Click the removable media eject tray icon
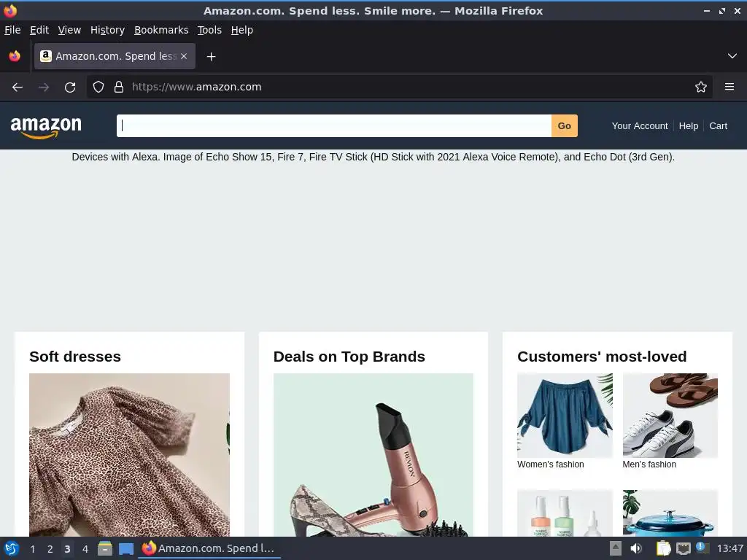 click(616, 548)
